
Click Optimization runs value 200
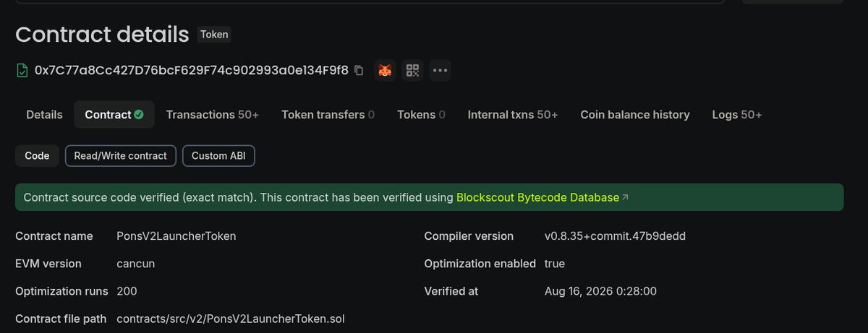[127, 291]
